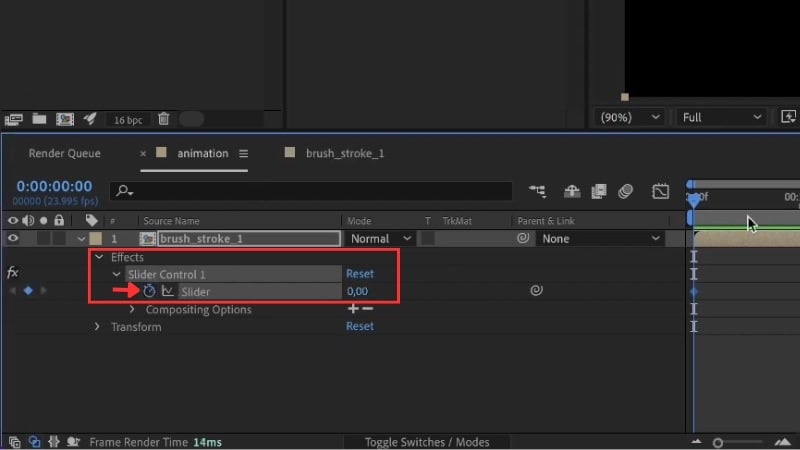This screenshot has height=450, width=800.
Task: Click the current time indicator playhead
Action: coord(694,200)
